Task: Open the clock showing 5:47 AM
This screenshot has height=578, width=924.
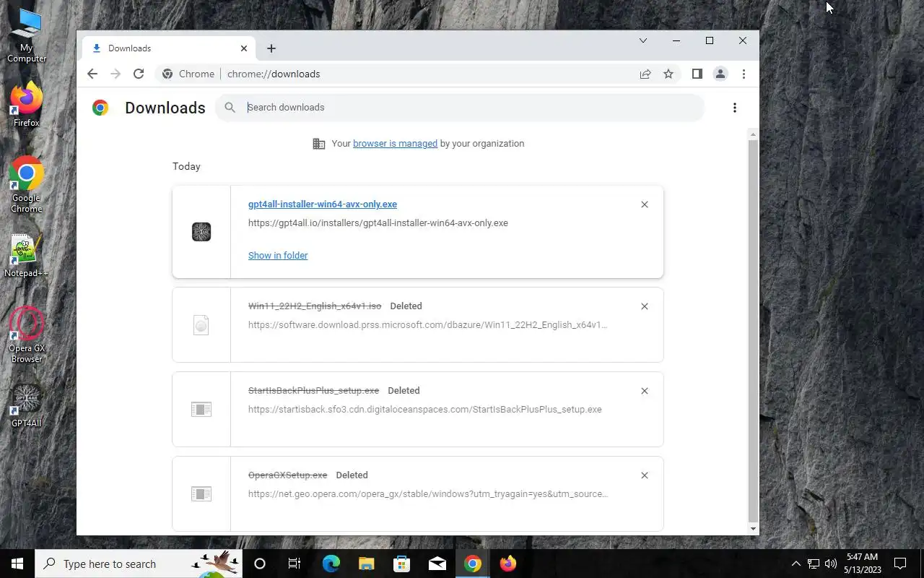Action: 863,564
